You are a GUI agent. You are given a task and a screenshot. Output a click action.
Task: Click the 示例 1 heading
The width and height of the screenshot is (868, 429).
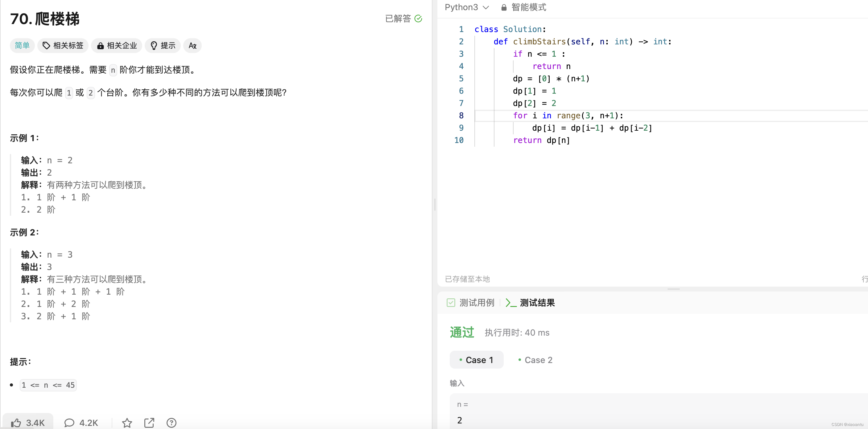point(25,138)
